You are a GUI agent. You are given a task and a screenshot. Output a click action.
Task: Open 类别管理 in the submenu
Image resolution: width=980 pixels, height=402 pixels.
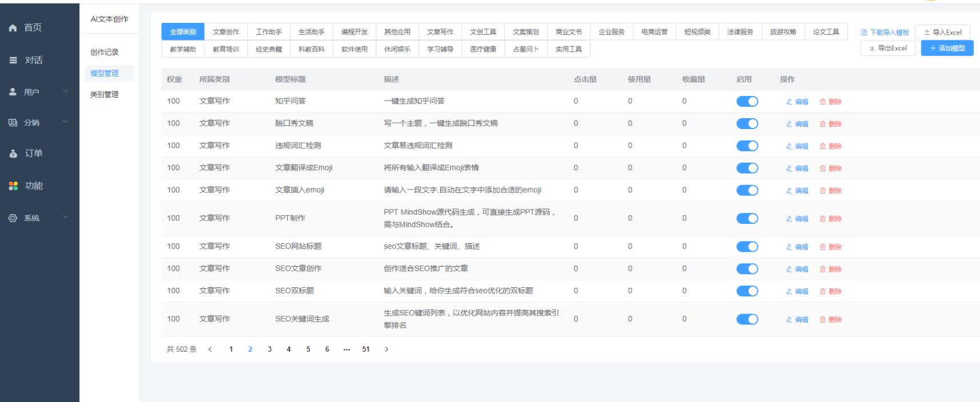pyautogui.click(x=105, y=94)
